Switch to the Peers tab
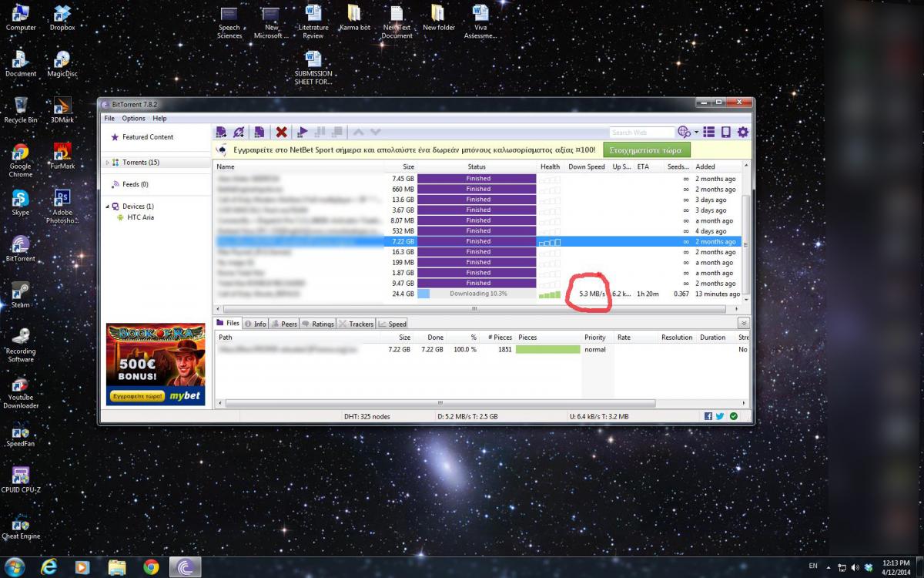Screen dimensions: 924x578 tap(284, 324)
